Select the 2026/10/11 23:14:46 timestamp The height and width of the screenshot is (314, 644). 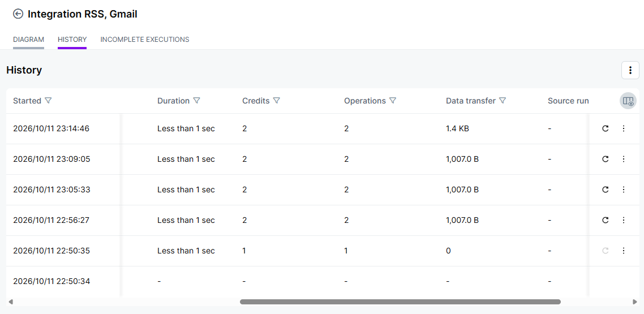pyautogui.click(x=51, y=128)
